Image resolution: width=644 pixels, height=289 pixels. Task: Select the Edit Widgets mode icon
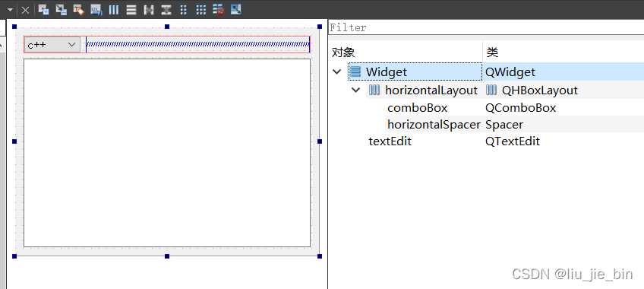point(43,9)
